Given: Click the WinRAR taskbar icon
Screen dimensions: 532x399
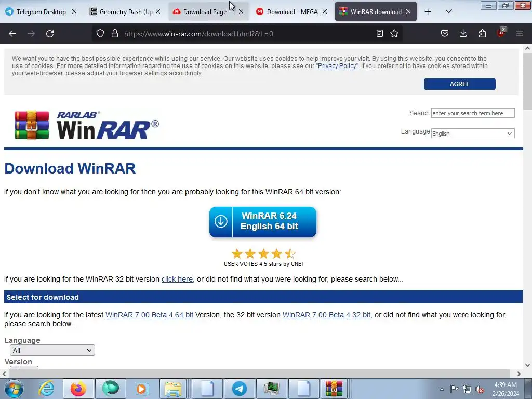Looking at the screenshot, I should pyautogui.click(x=334, y=389).
